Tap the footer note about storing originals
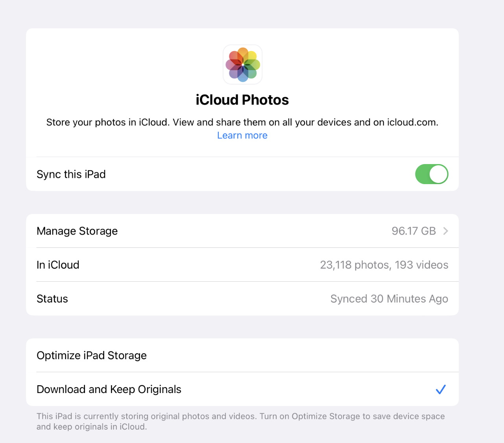The height and width of the screenshot is (443, 504). tap(241, 421)
